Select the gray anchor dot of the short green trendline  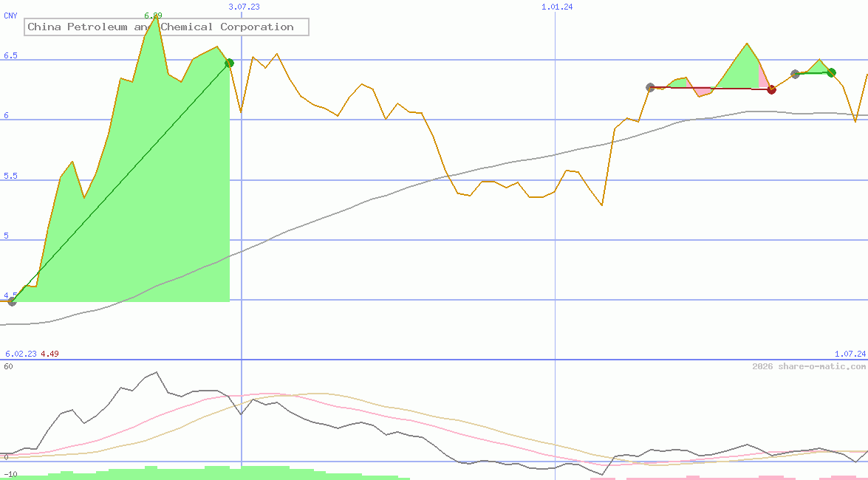[x=795, y=73]
